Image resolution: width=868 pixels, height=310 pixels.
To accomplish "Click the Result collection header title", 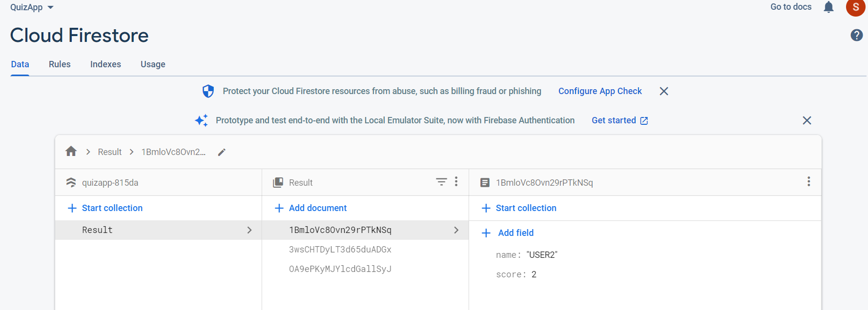I will 301,183.
